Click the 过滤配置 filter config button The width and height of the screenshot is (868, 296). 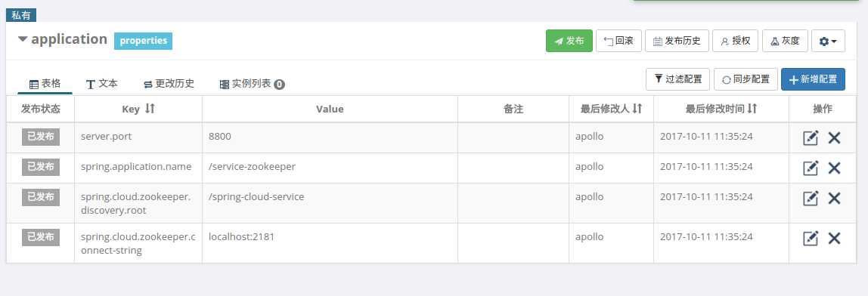click(x=677, y=79)
